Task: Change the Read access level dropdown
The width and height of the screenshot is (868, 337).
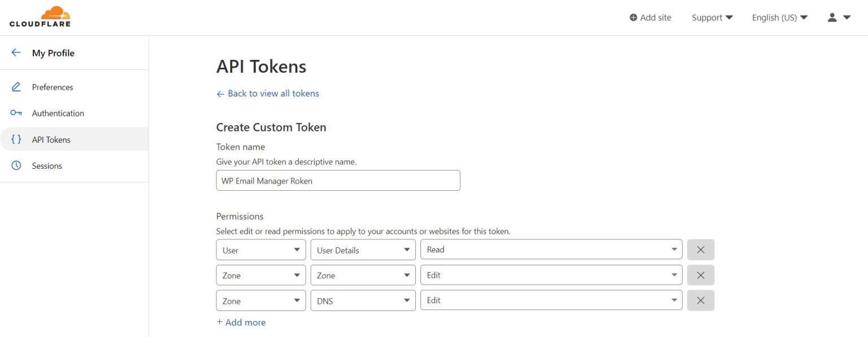Action: point(551,249)
